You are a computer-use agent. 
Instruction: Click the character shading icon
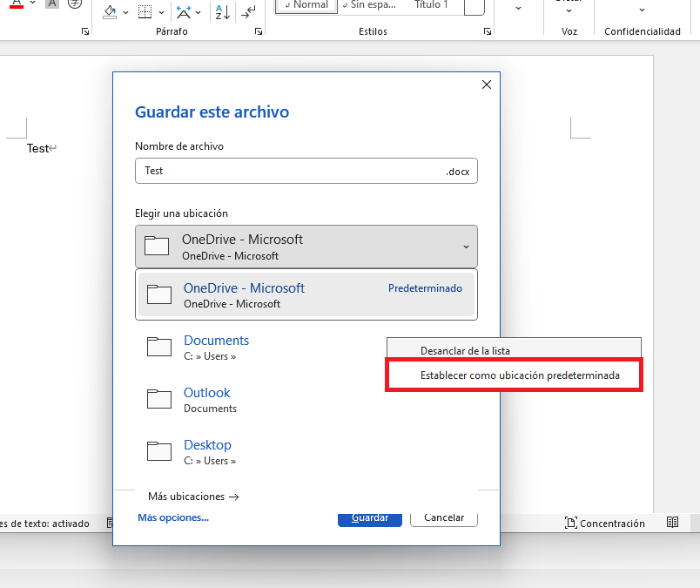pos(52,4)
